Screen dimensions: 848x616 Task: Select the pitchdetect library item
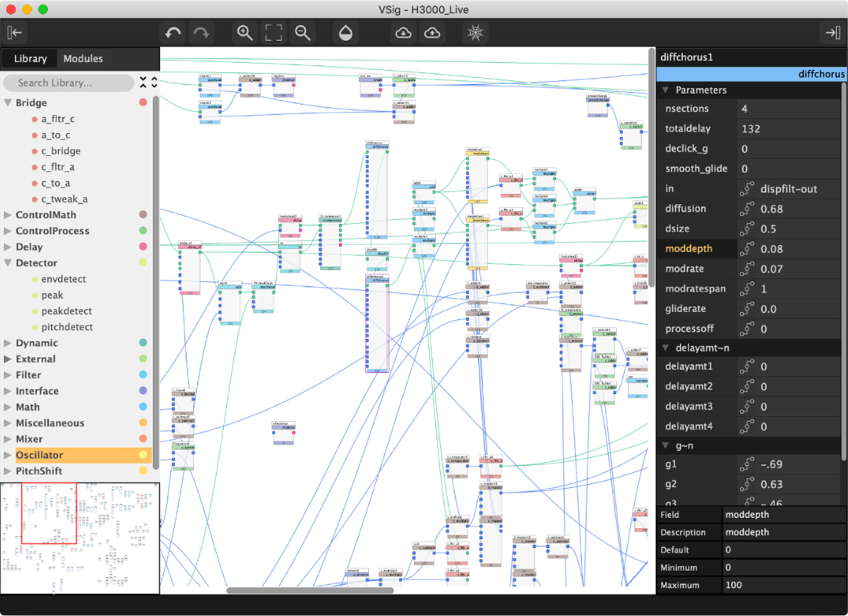pyautogui.click(x=67, y=327)
